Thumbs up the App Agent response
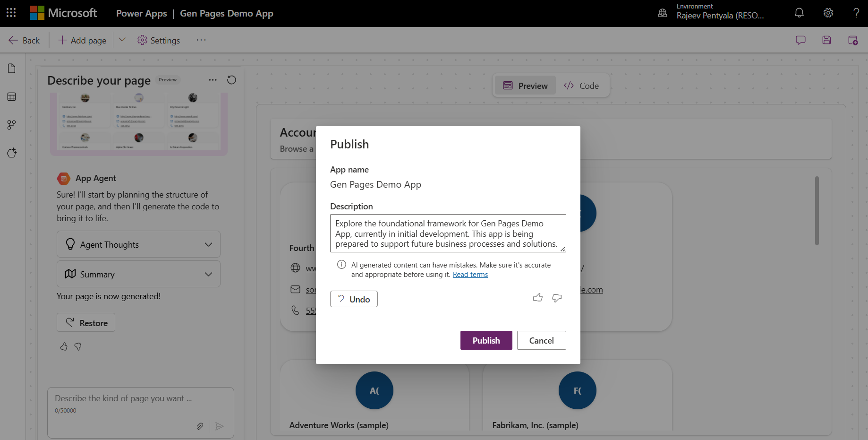 click(x=64, y=346)
